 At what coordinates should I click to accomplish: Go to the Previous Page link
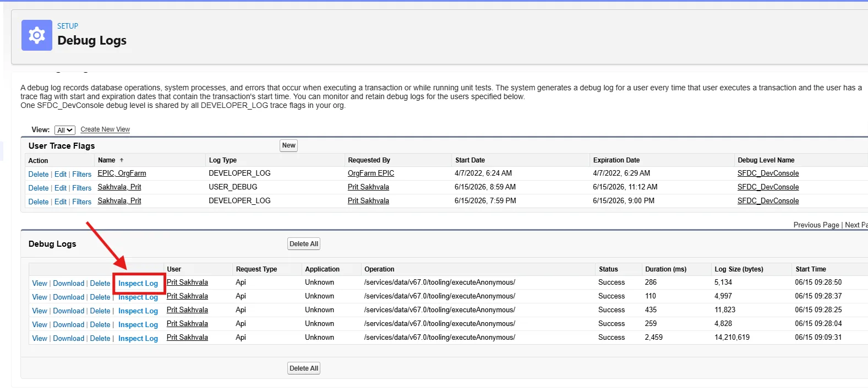point(816,225)
